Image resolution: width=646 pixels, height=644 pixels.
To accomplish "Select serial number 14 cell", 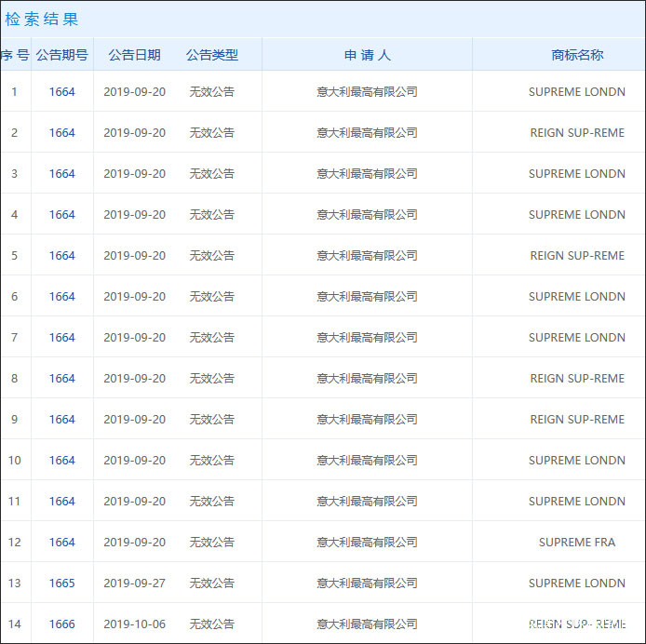I will tap(14, 624).
